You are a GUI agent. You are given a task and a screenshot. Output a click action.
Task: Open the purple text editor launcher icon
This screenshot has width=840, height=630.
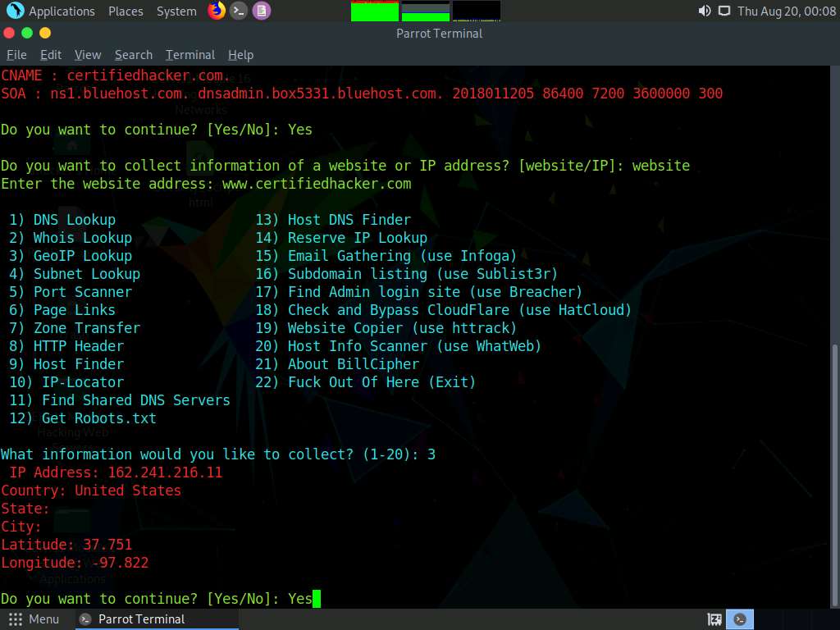click(x=262, y=11)
